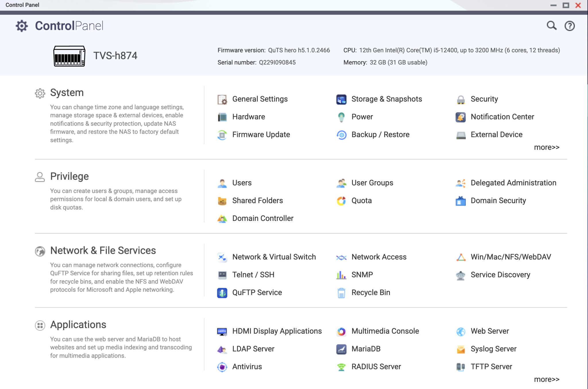Go to Firmware Update

[261, 134]
